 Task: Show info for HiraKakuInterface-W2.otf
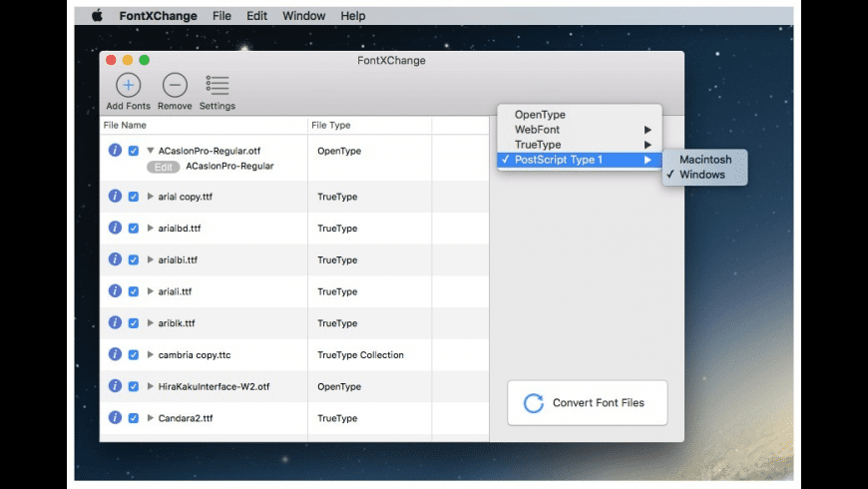115,385
